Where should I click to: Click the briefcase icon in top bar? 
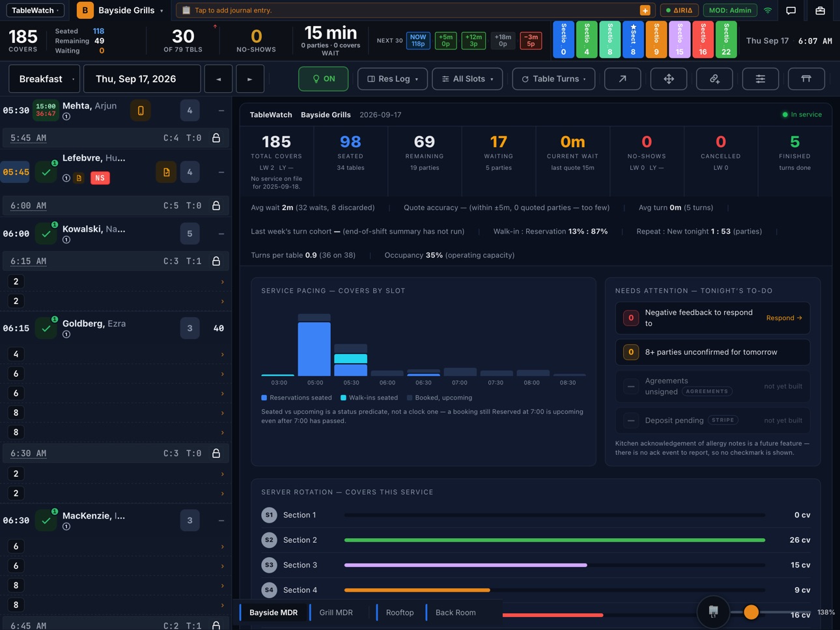click(x=820, y=10)
